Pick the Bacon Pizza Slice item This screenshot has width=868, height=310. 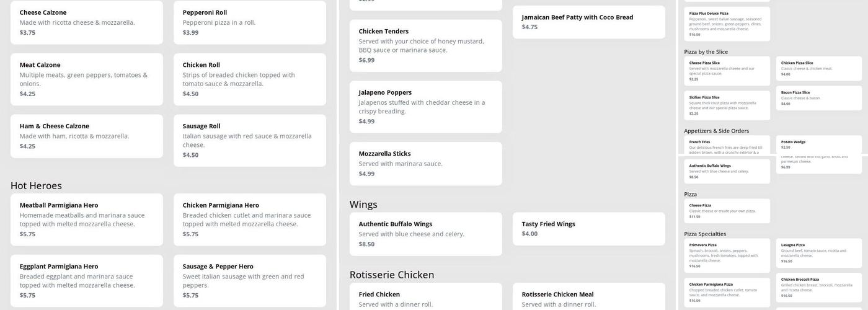coord(818,98)
